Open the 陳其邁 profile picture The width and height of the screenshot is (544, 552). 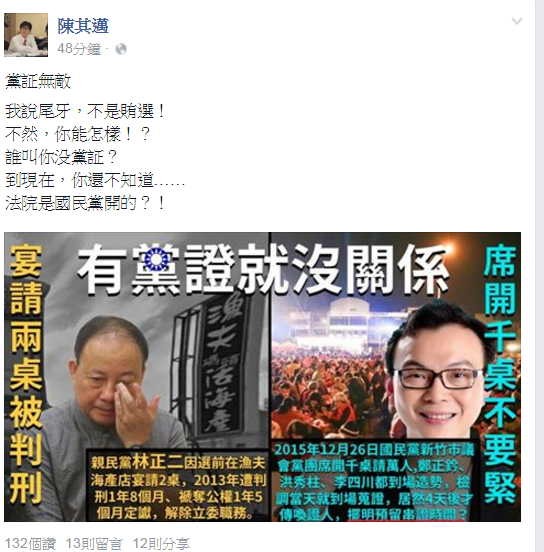26,34
